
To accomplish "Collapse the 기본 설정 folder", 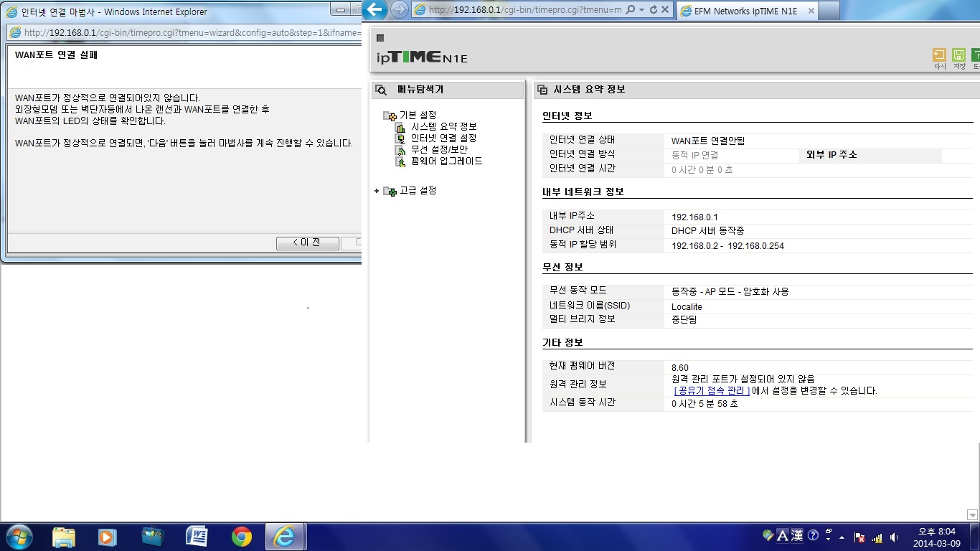I will 390,116.
